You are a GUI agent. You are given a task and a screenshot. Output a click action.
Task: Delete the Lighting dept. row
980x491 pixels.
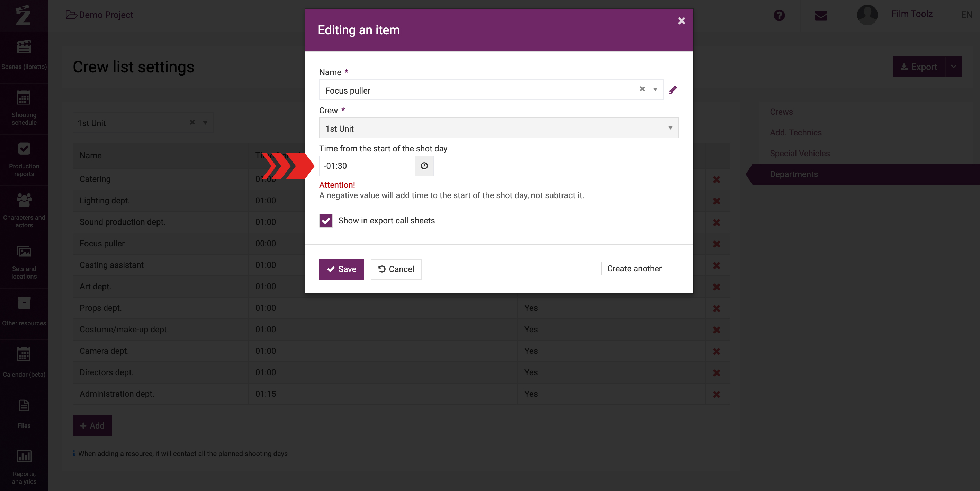click(716, 201)
